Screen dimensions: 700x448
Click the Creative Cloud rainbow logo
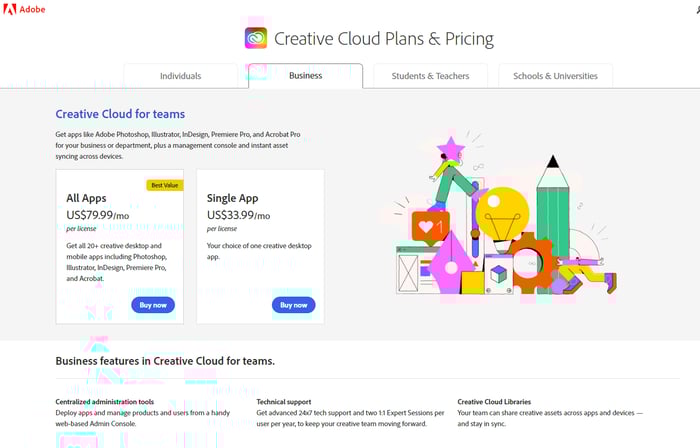[256, 39]
